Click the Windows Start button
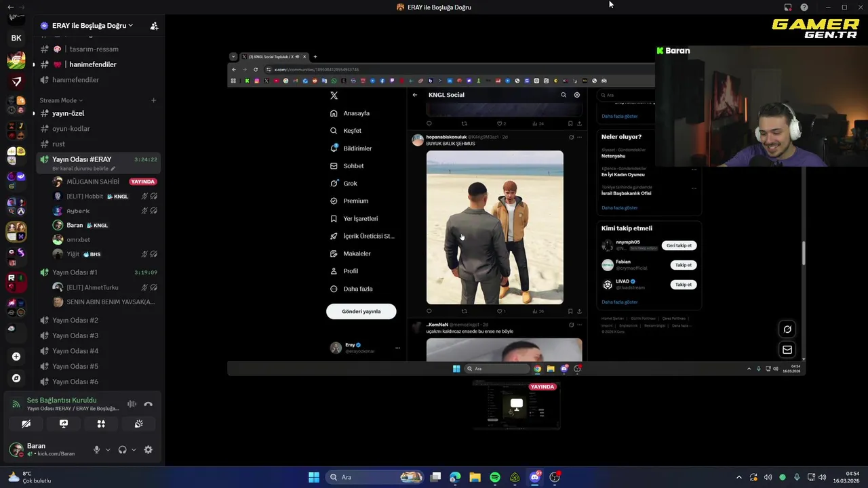 click(314, 477)
